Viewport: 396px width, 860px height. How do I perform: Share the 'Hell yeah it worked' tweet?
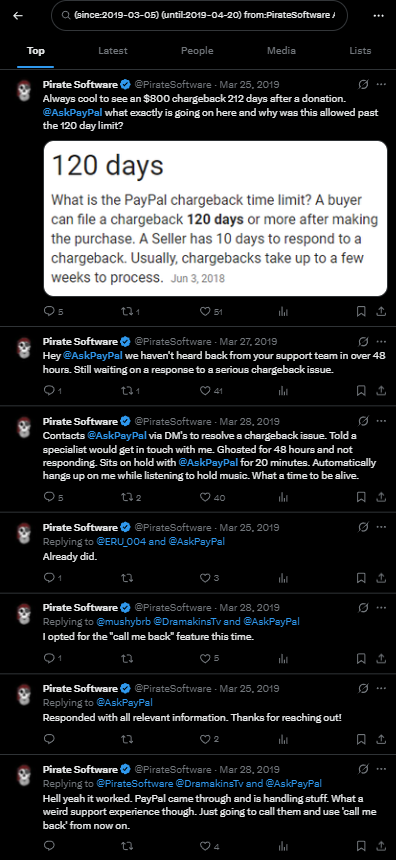coord(381,846)
